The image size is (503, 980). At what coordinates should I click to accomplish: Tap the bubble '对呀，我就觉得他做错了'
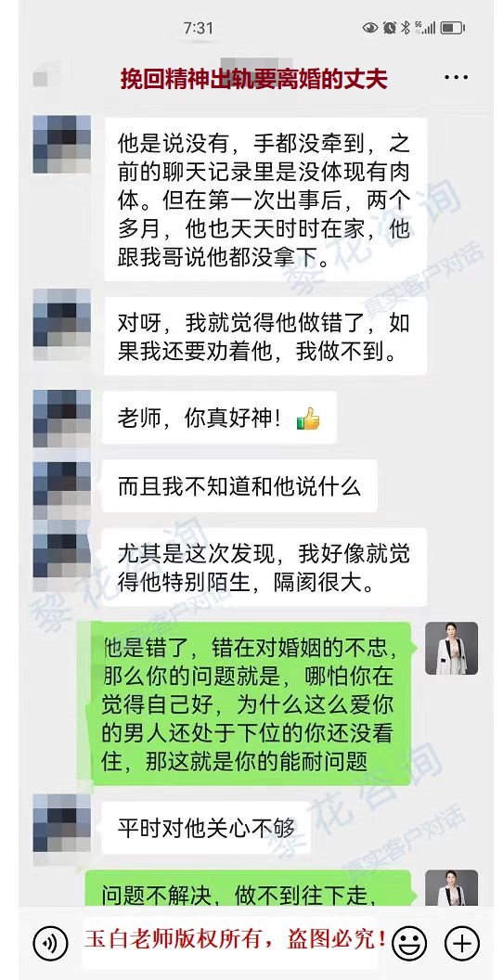264,336
